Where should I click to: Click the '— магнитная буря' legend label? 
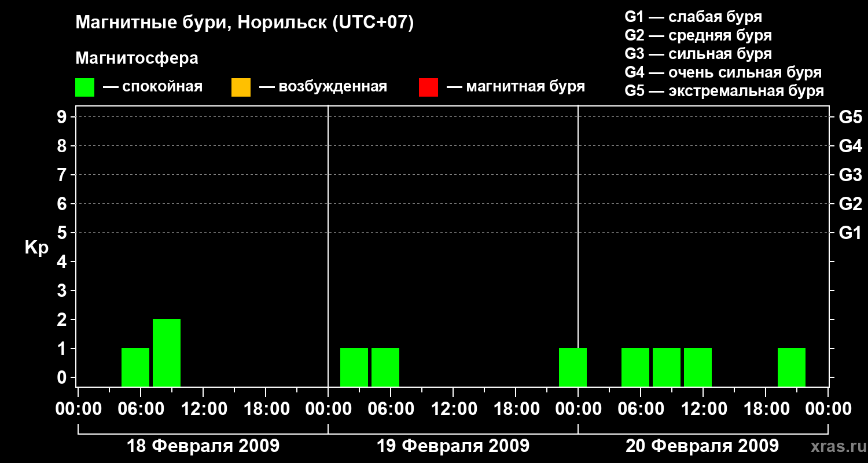tap(516, 87)
